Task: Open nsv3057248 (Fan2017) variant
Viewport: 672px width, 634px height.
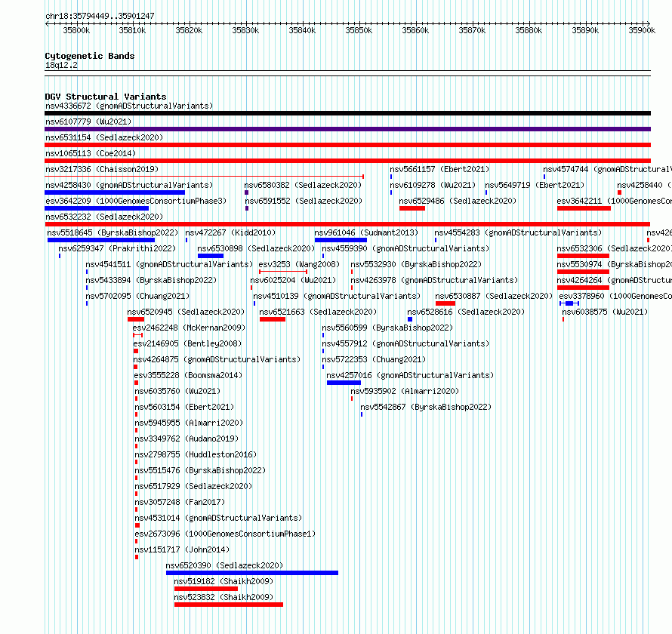Action: click(180, 502)
